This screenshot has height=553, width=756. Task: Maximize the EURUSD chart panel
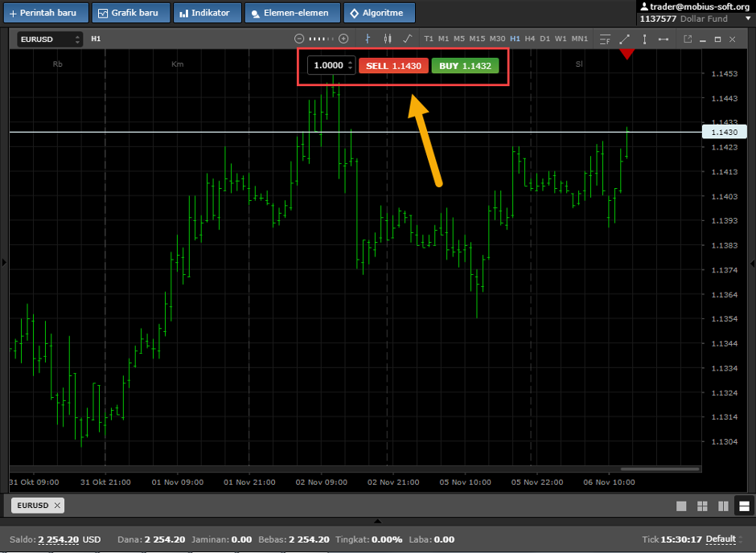[x=717, y=39]
